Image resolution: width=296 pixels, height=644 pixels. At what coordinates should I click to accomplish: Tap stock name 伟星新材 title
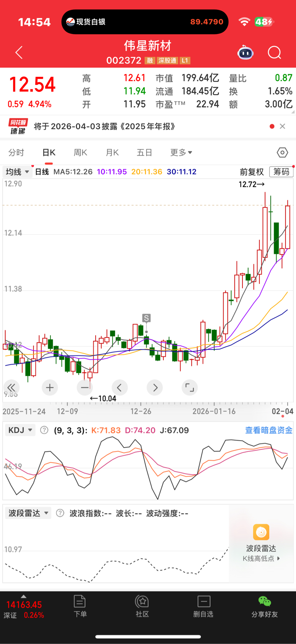point(148,46)
